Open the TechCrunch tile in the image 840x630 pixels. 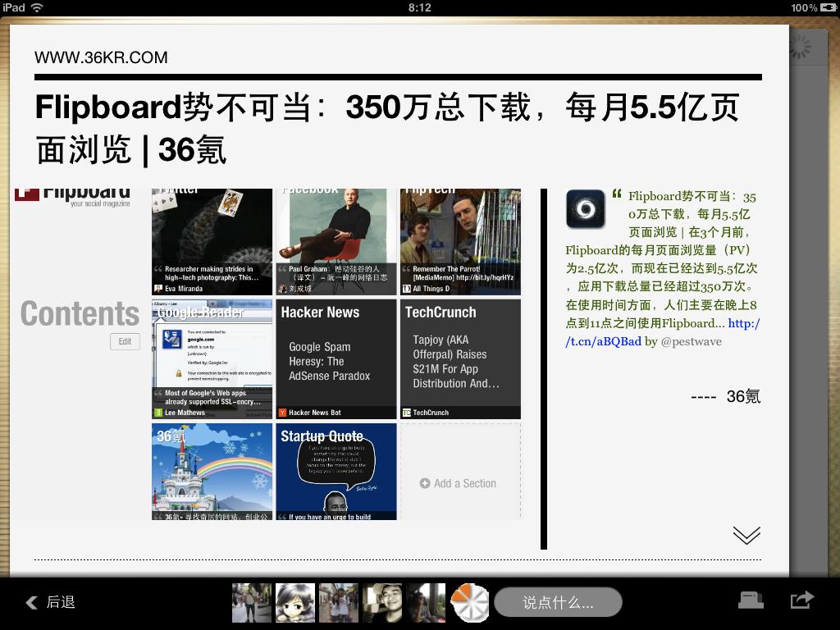coord(461,359)
